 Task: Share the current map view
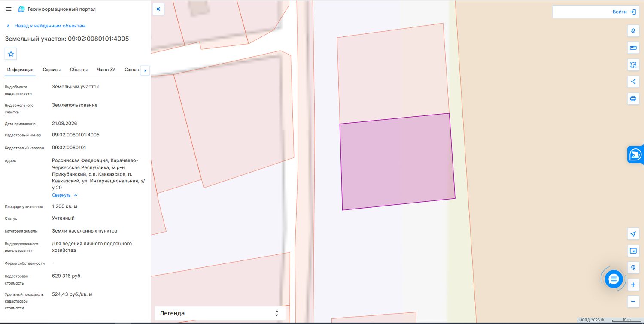tap(633, 82)
